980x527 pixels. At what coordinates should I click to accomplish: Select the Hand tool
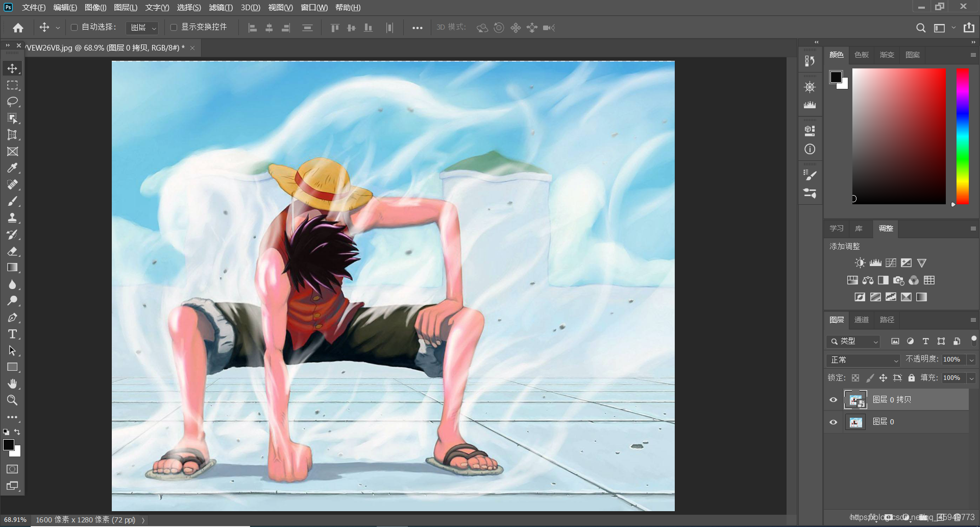point(12,384)
